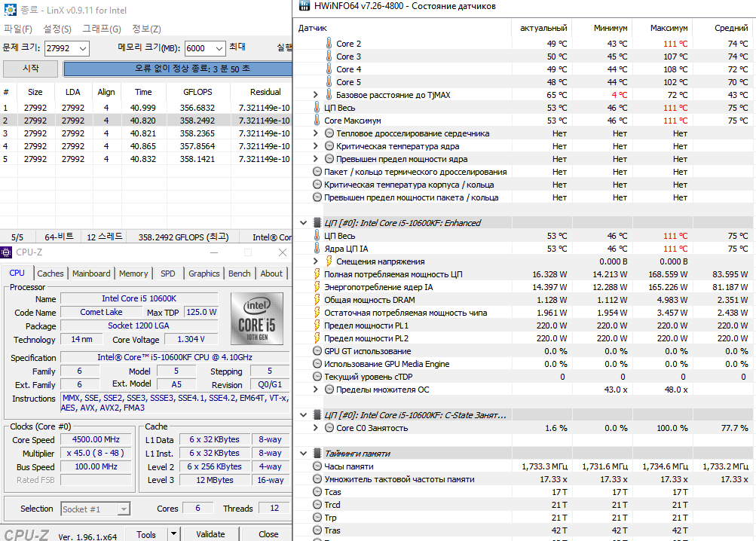Click clock icon for Текущий уровень cTDP
Viewport: 756px width, 541px height.
tap(317, 377)
